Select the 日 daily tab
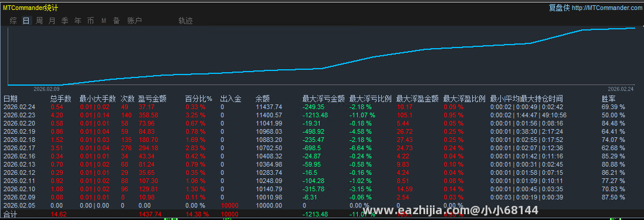Viewport: 644px width, 220px height. click(x=26, y=21)
